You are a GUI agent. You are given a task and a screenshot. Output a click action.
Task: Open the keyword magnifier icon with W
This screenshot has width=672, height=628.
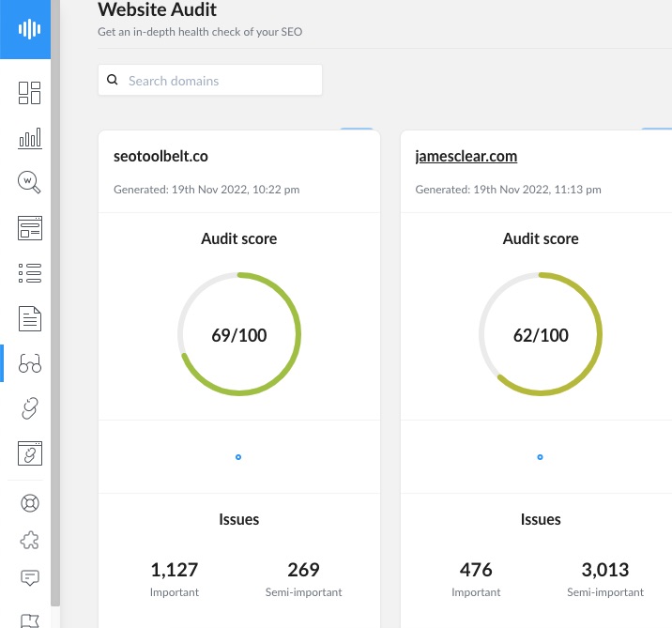coord(29,183)
